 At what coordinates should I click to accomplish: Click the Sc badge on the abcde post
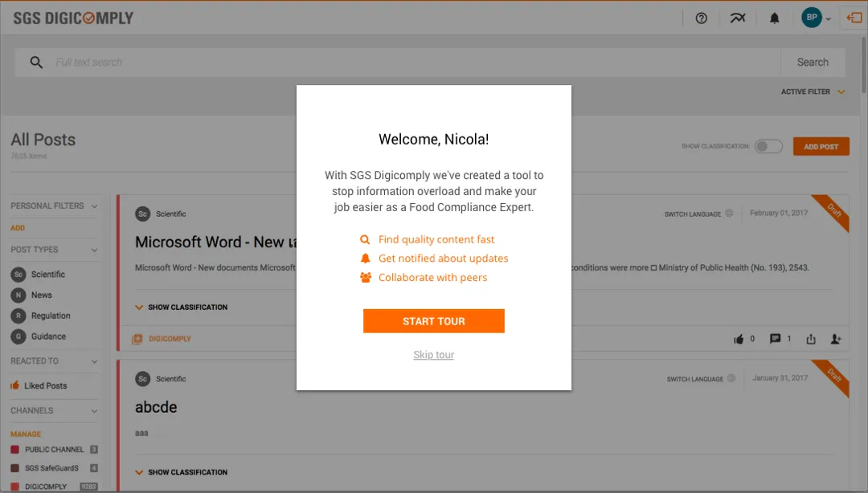pos(143,379)
